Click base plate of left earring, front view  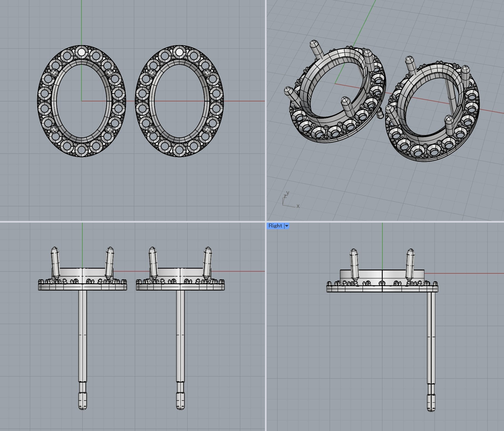coord(82,287)
